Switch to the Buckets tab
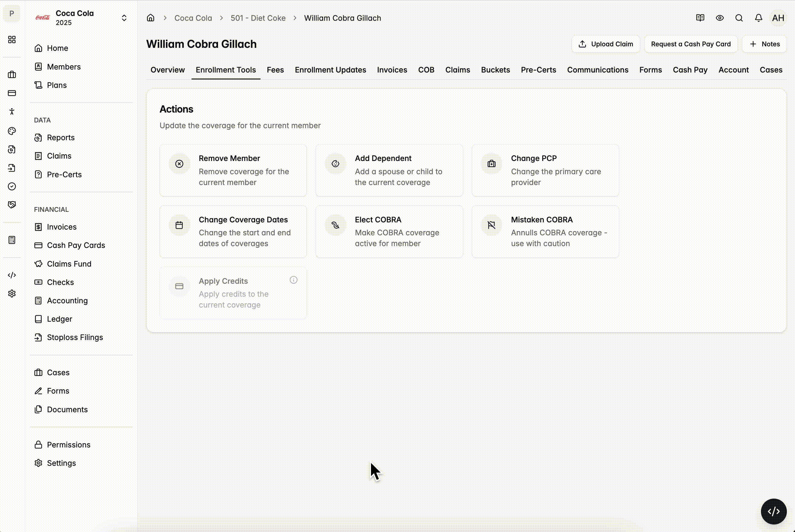795x532 pixels. (x=495, y=70)
